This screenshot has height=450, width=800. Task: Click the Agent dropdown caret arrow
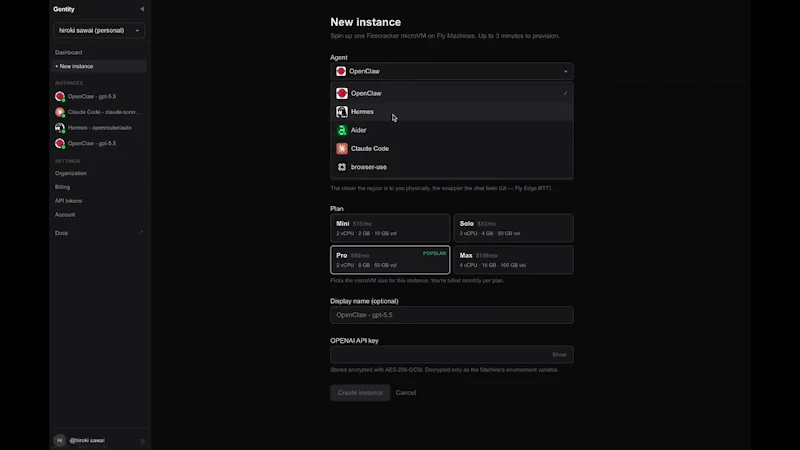coord(565,71)
